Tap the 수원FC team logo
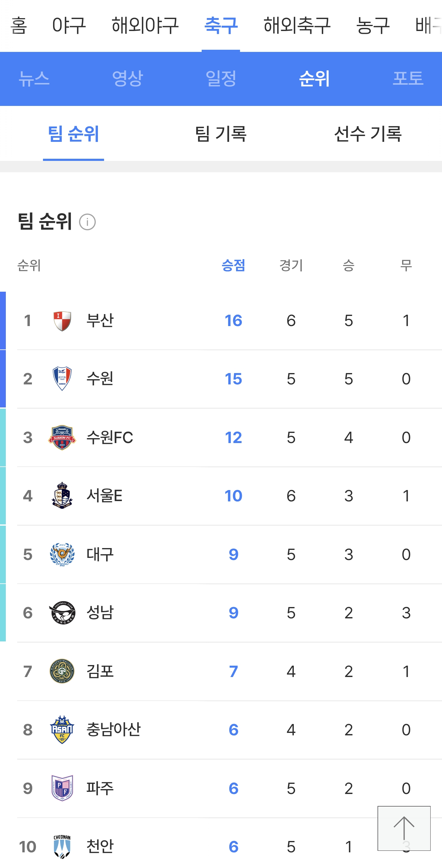 point(62,437)
